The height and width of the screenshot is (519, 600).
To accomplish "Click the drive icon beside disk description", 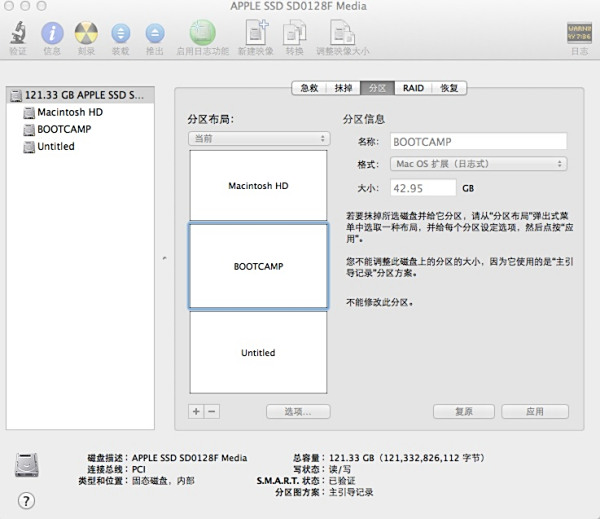I will tap(27, 465).
